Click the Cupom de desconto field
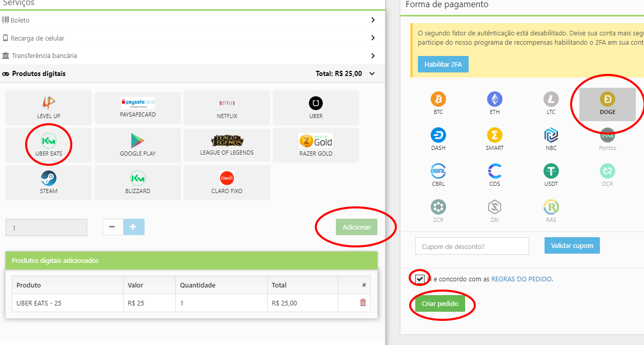This screenshot has width=644, height=345. [x=472, y=246]
